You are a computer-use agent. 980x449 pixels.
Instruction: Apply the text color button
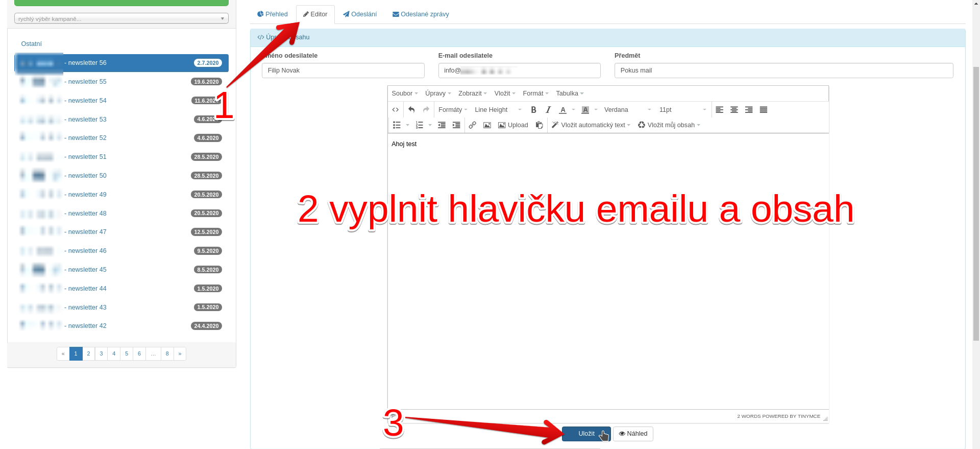pos(563,110)
